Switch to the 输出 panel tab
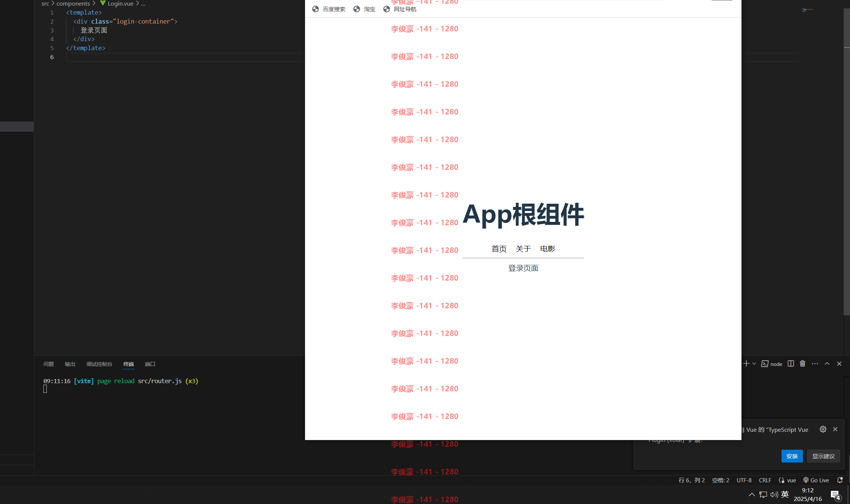 tap(70, 364)
